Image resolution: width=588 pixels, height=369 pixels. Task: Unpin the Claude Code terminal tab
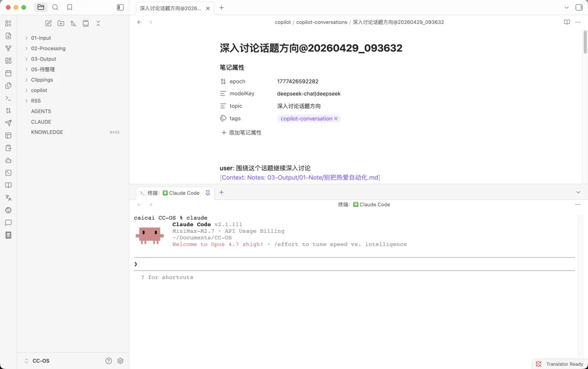coord(207,193)
